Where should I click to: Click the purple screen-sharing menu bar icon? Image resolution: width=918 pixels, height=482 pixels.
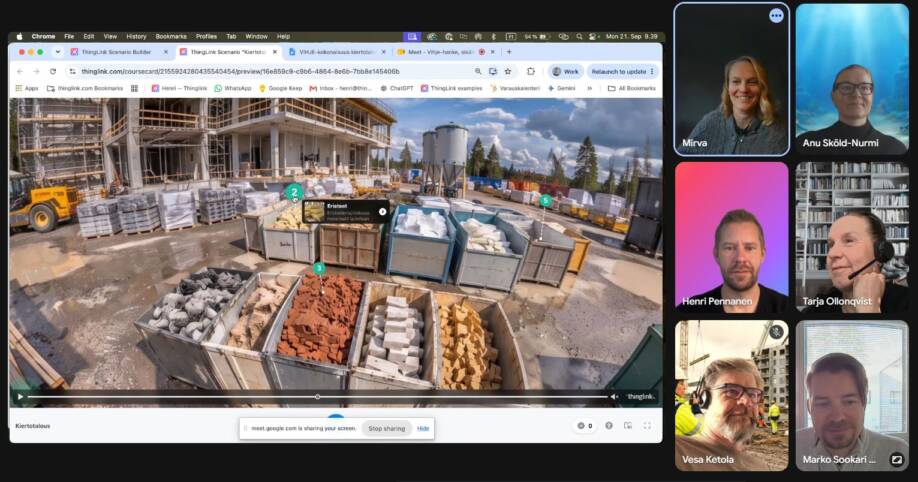click(412, 36)
